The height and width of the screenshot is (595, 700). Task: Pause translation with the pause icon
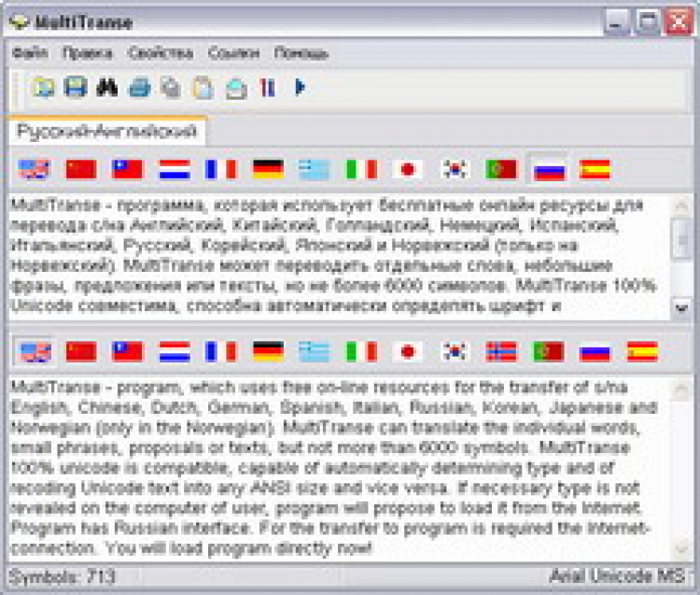(x=268, y=87)
